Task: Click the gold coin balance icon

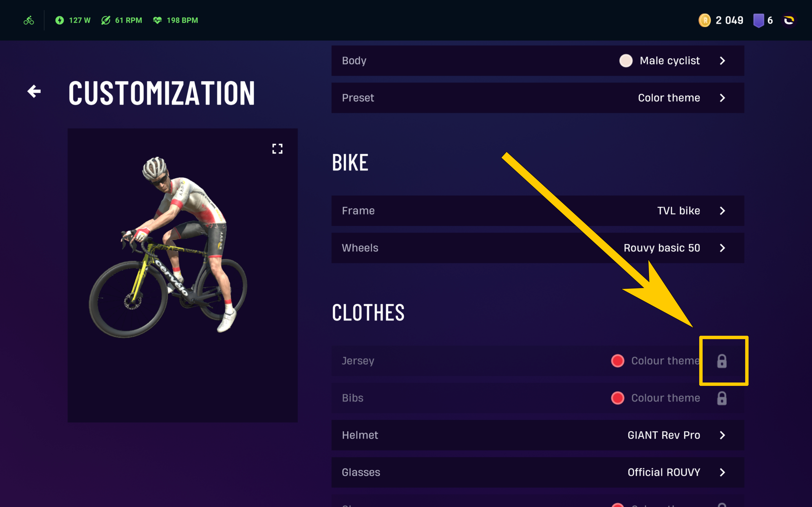Action: [704, 21]
